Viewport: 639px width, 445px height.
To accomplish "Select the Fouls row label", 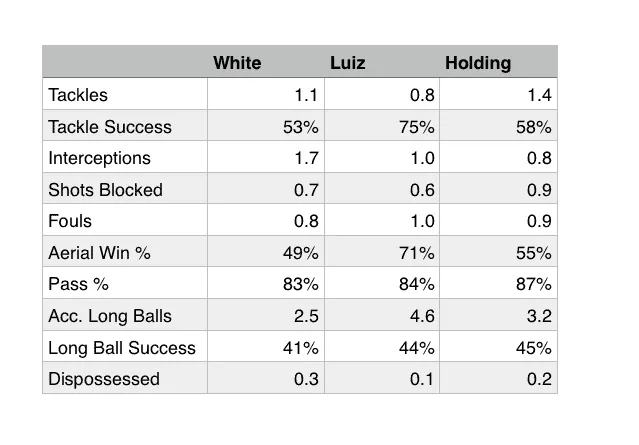I will coord(70,221).
